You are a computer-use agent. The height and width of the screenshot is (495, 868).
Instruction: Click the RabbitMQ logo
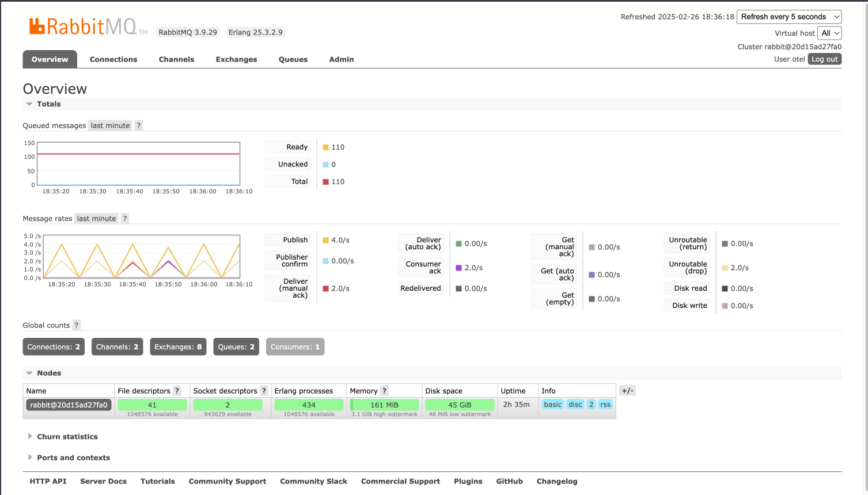point(84,27)
